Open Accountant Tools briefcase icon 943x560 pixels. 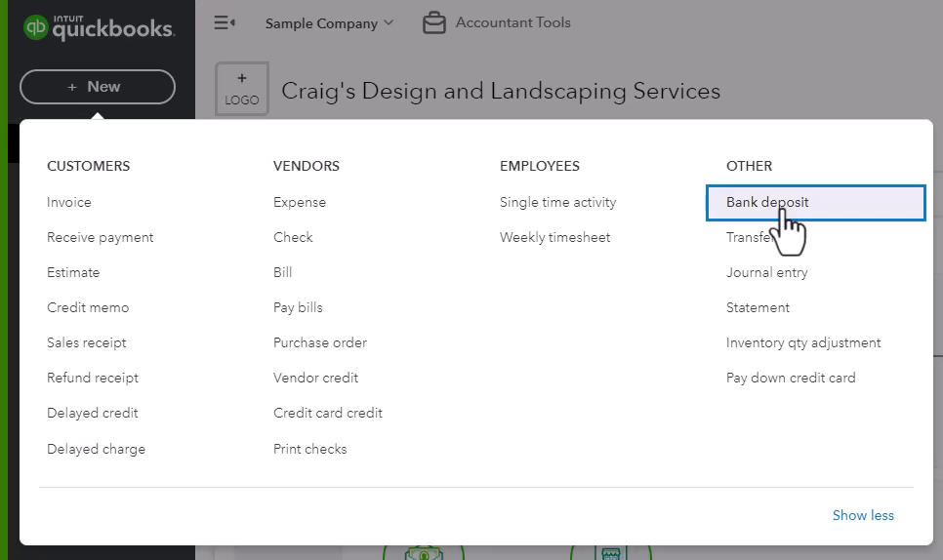click(433, 22)
